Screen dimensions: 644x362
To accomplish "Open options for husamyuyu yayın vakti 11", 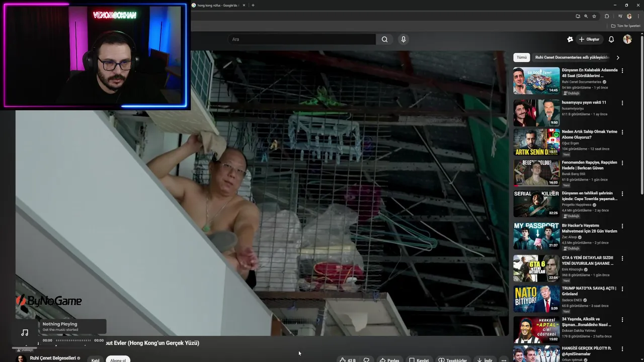I will tap(622, 103).
